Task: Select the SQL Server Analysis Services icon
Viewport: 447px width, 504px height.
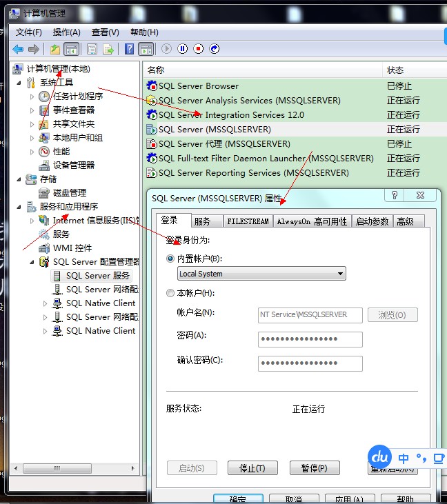Action: pos(152,100)
